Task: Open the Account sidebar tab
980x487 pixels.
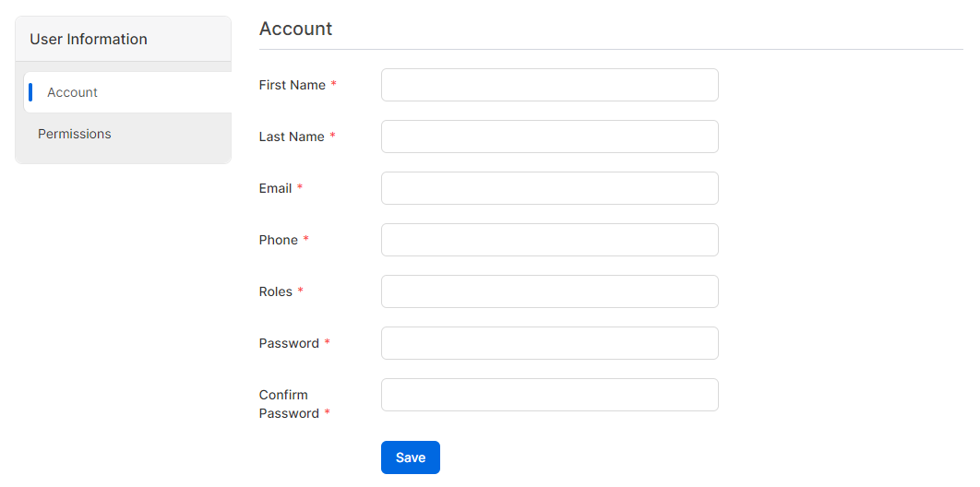Action: [x=73, y=92]
